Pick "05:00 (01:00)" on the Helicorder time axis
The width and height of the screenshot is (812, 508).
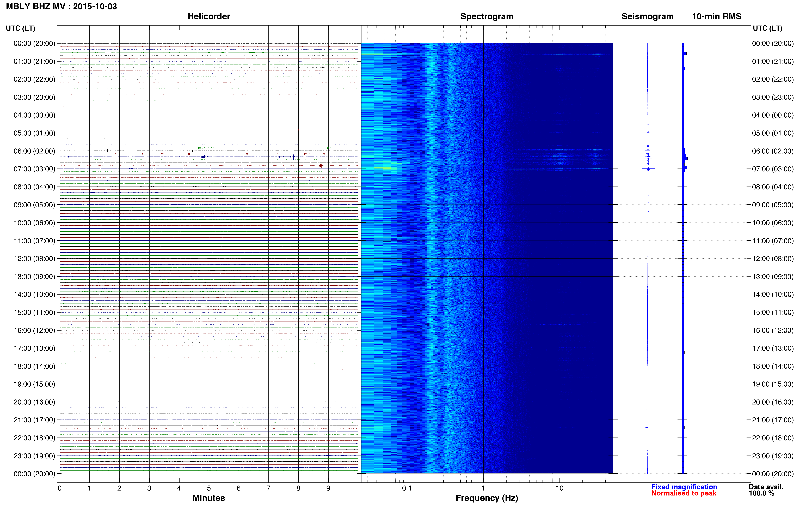tap(34, 133)
